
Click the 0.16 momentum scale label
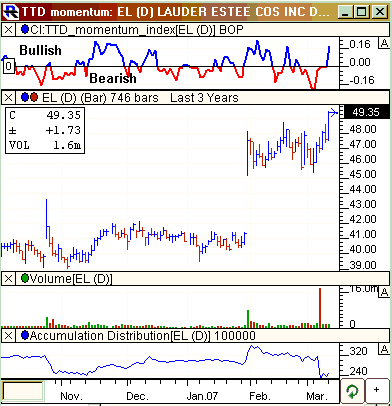(x=360, y=44)
